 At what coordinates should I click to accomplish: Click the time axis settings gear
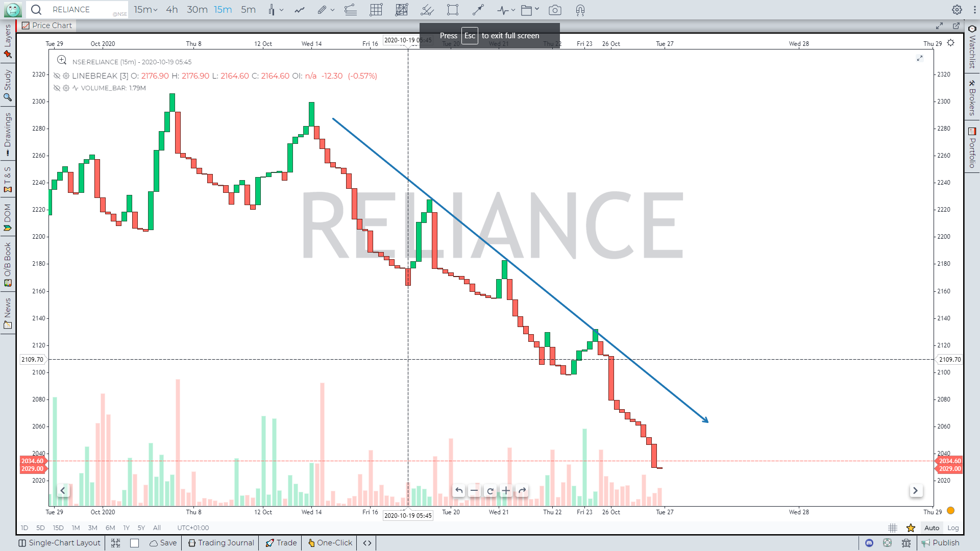coord(951,43)
